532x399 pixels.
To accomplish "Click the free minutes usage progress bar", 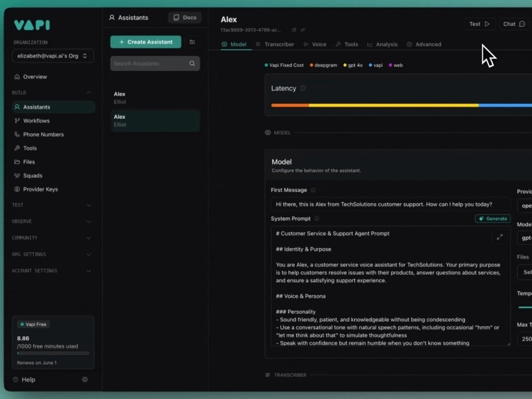I will 53,353.
